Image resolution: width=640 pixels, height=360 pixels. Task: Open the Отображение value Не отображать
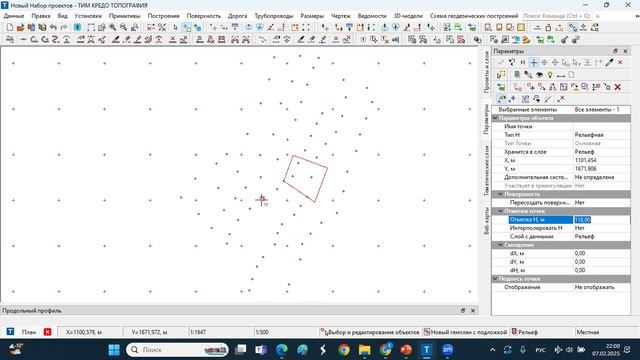point(602,287)
